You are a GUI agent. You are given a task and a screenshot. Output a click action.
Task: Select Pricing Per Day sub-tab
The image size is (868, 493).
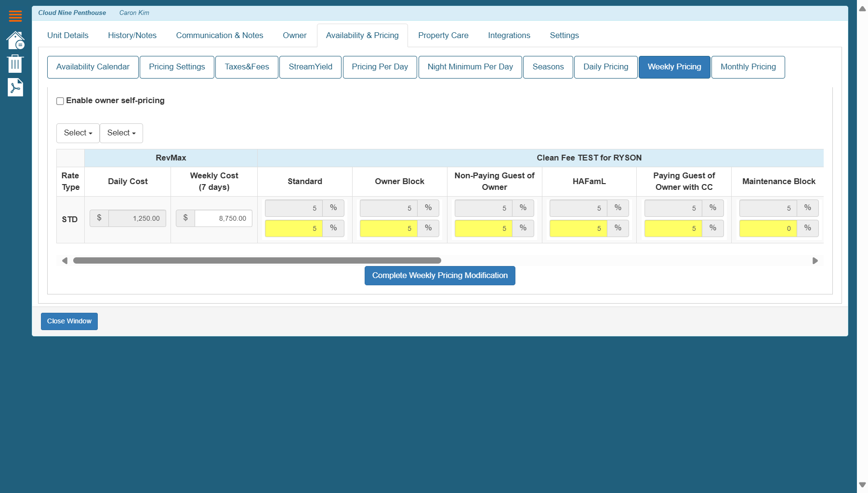(380, 67)
